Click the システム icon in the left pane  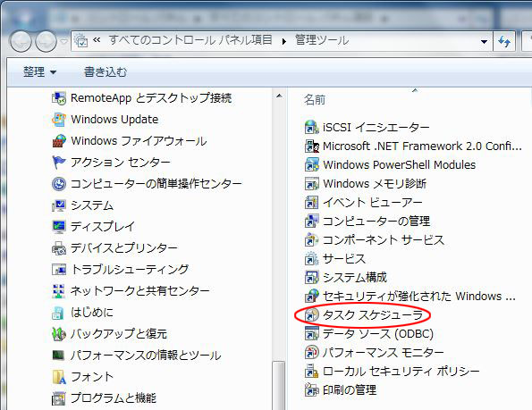(x=59, y=205)
